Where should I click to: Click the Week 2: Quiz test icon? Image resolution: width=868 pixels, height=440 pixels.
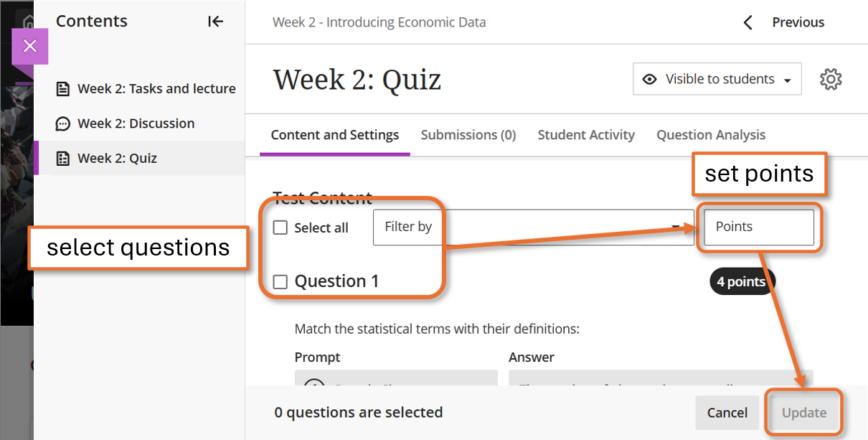click(63, 159)
